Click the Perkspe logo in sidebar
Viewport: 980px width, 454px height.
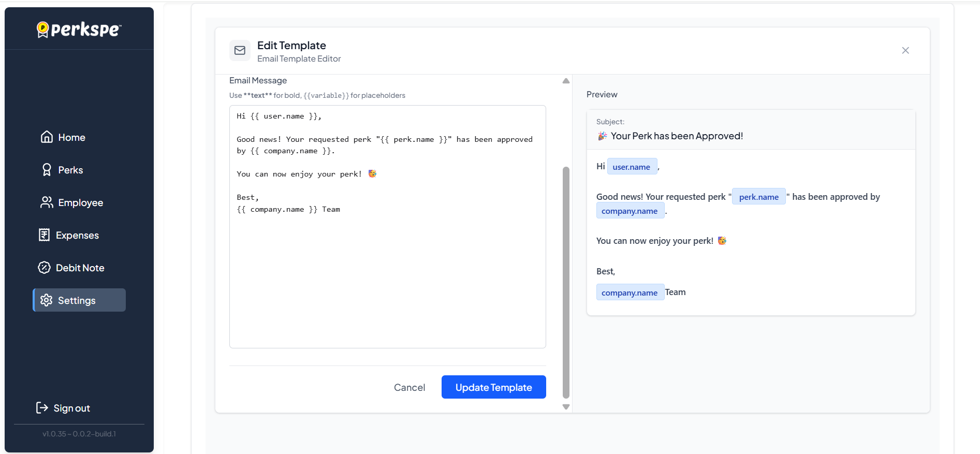click(x=79, y=30)
